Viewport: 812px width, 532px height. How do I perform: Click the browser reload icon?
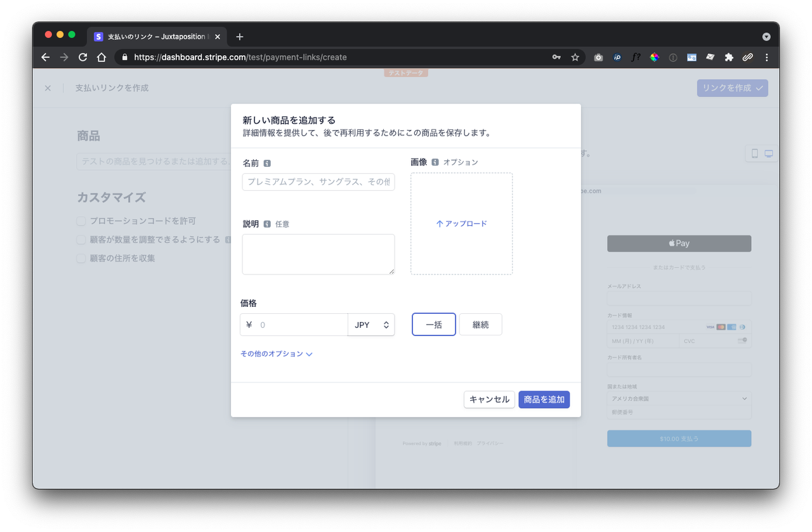tap(82, 57)
